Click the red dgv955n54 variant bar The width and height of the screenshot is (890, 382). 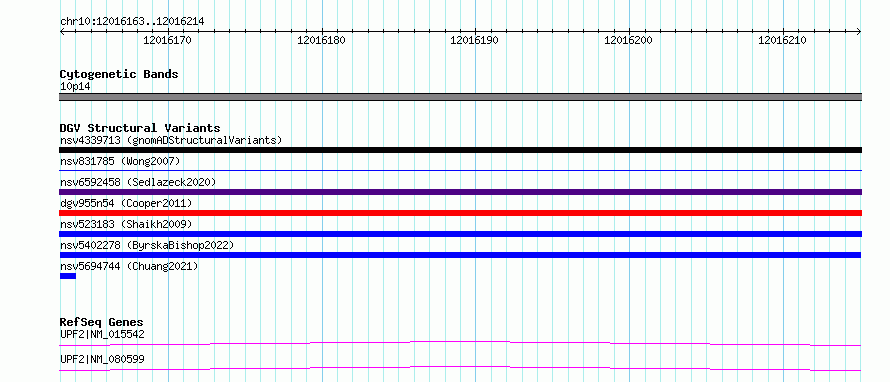coord(460,213)
